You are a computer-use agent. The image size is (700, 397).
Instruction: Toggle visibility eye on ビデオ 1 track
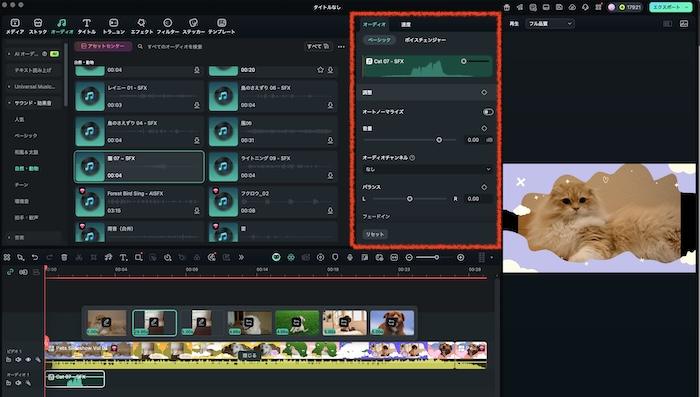pos(28,359)
